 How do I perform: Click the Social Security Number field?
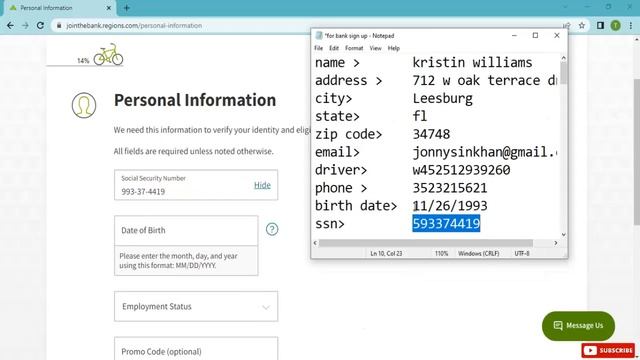point(196,185)
